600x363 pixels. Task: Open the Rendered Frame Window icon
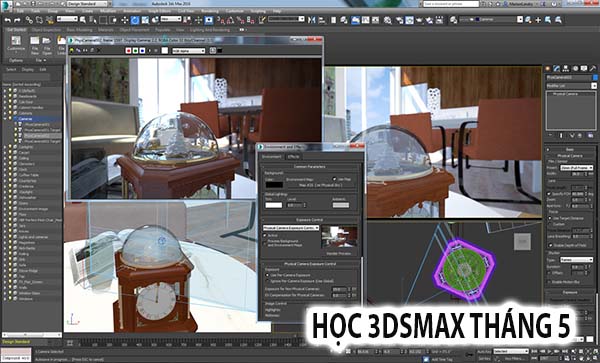[x=409, y=20]
